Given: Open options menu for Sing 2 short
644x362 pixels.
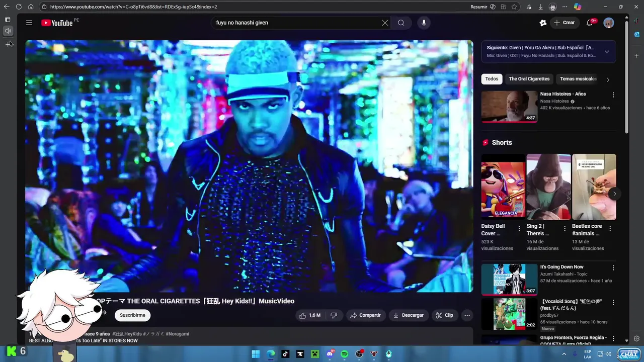Looking at the screenshot, I should 565,228.
